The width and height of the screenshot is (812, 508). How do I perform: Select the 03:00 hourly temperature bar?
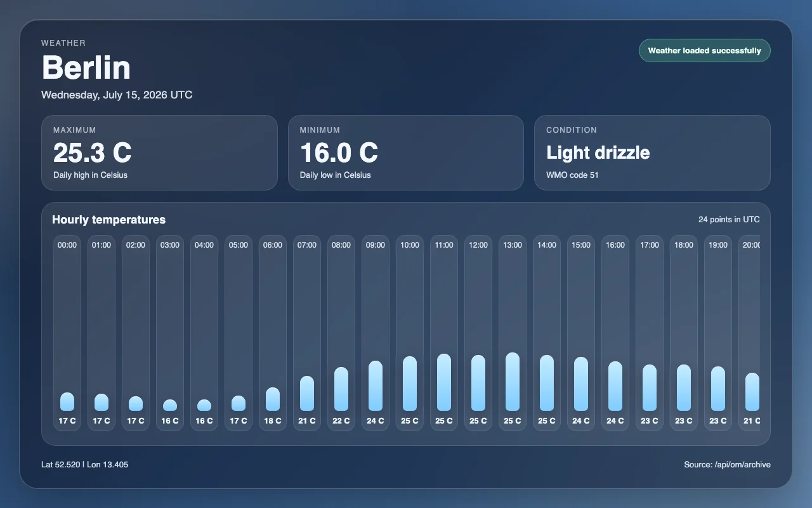(170, 405)
